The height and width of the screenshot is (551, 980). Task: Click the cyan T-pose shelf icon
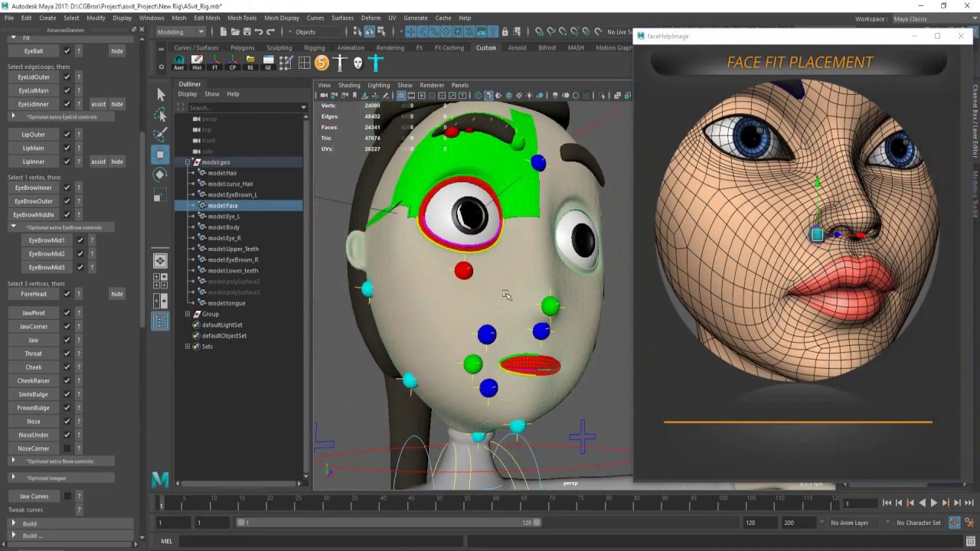(375, 63)
